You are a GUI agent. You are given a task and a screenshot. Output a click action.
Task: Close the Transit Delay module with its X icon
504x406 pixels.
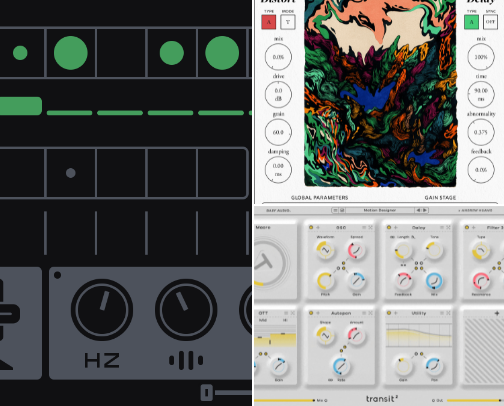point(448,227)
